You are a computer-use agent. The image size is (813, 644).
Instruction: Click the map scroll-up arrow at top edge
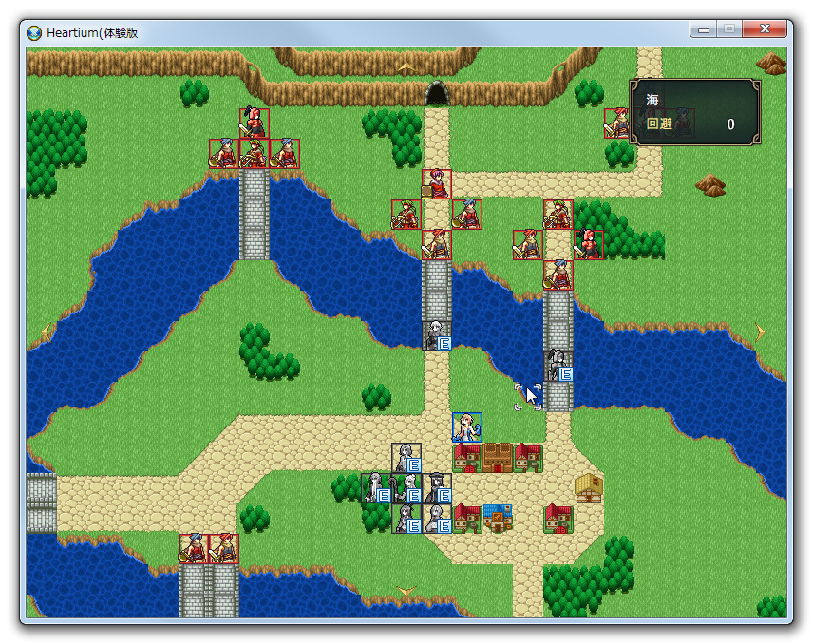[406, 66]
